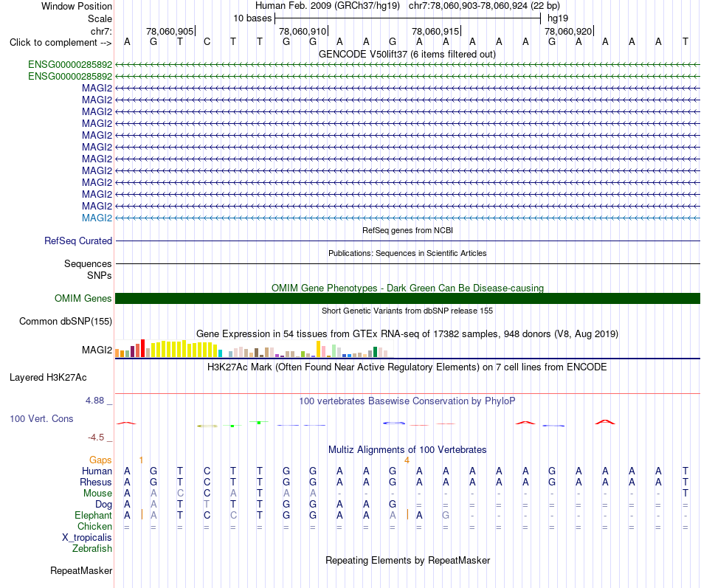701x588 pixels.
Task: Click the blue oval PhyloP conservation mark
Action: coord(394,423)
